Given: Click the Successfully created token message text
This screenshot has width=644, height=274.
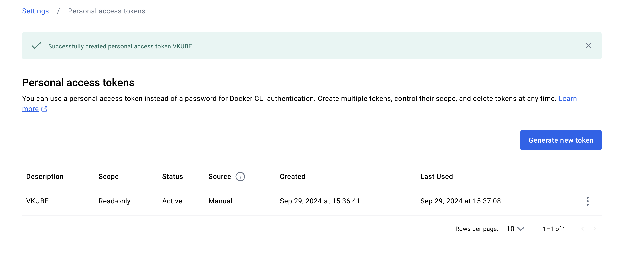Looking at the screenshot, I should tap(121, 46).
